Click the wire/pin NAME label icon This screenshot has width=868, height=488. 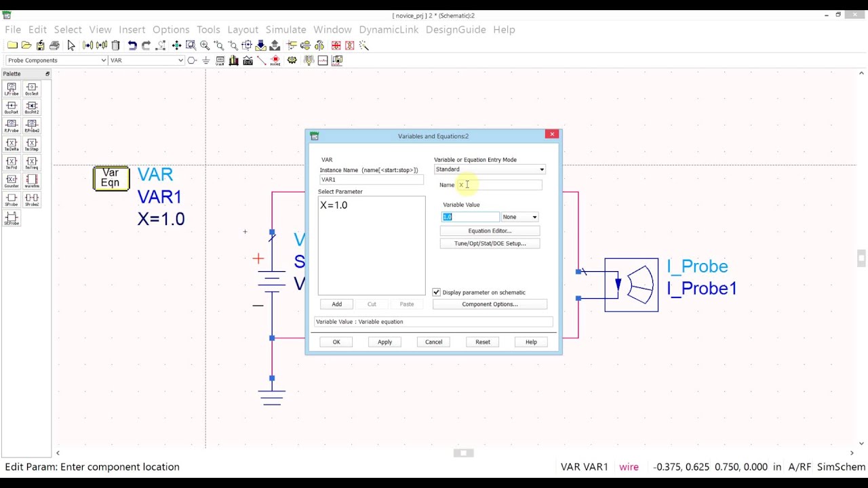pyautogui.click(x=275, y=60)
